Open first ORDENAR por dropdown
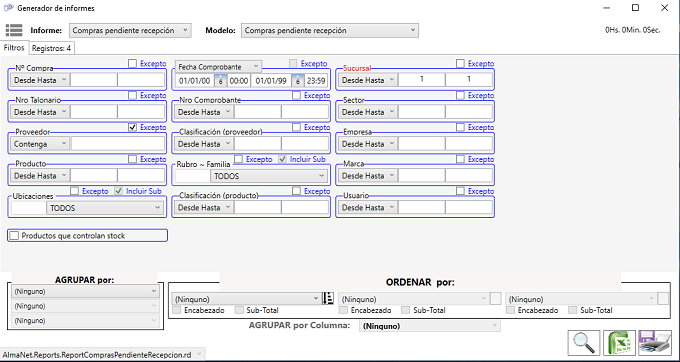 pos(246,299)
